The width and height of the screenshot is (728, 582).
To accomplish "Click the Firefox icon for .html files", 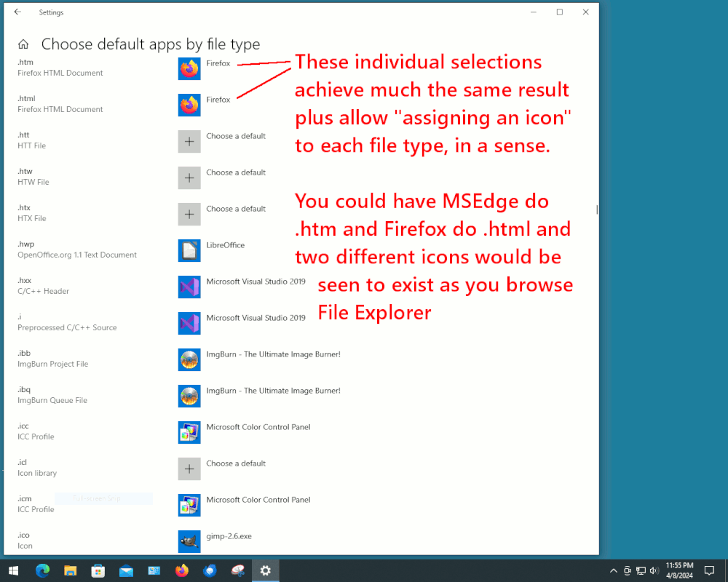I will 189,105.
